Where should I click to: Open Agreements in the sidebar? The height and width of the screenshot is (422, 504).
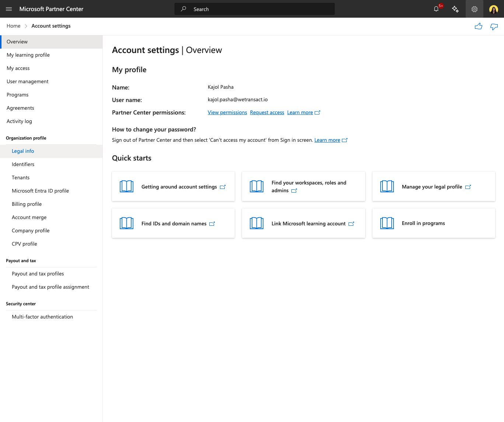pyautogui.click(x=51, y=108)
